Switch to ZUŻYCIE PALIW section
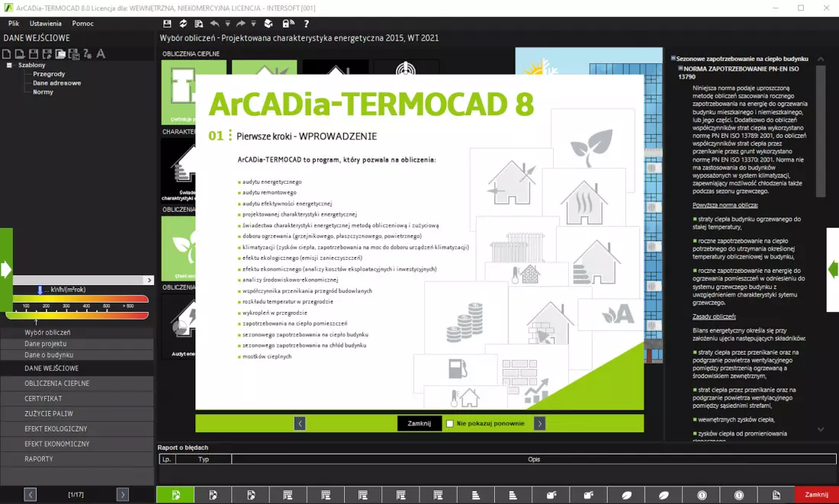Screen dimensions: 839x504 pyautogui.click(x=77, y=413)
